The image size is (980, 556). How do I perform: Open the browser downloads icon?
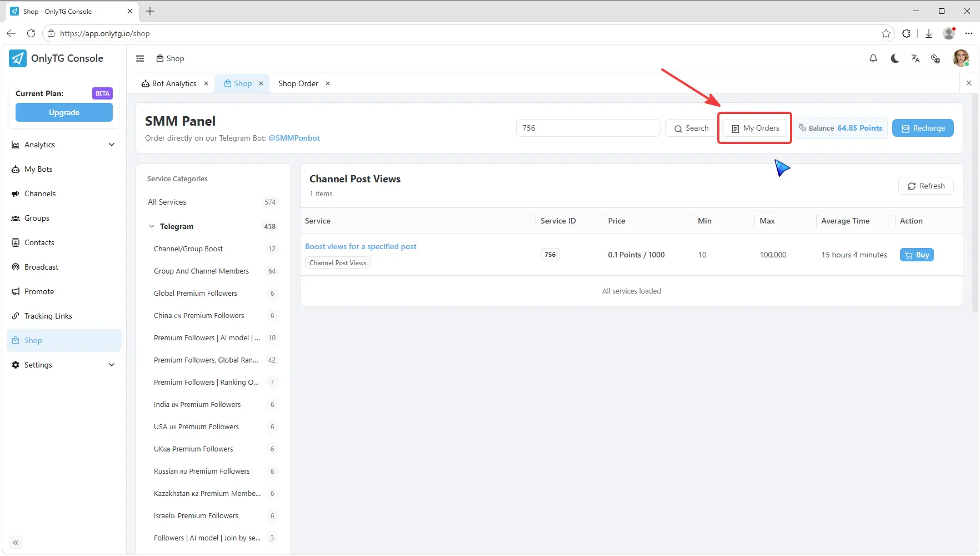(x=928, y=33)
